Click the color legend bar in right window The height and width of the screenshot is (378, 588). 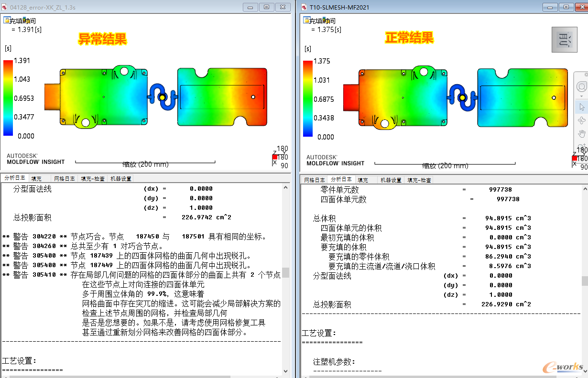point(307,99)
